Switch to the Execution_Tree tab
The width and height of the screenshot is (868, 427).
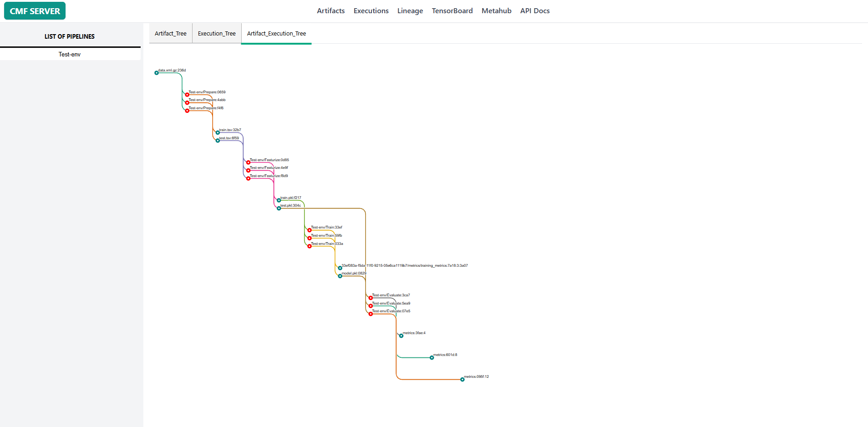click(x=216, y=33)
